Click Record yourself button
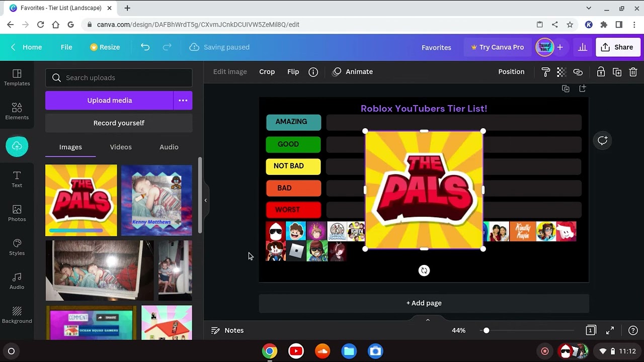The image size is (644, 362). [119, 123]
